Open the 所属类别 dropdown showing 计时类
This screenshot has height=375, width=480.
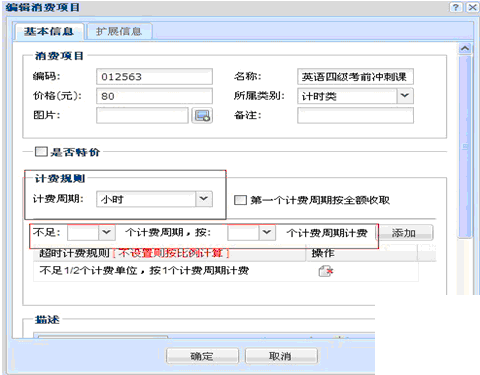click(405, 96)
